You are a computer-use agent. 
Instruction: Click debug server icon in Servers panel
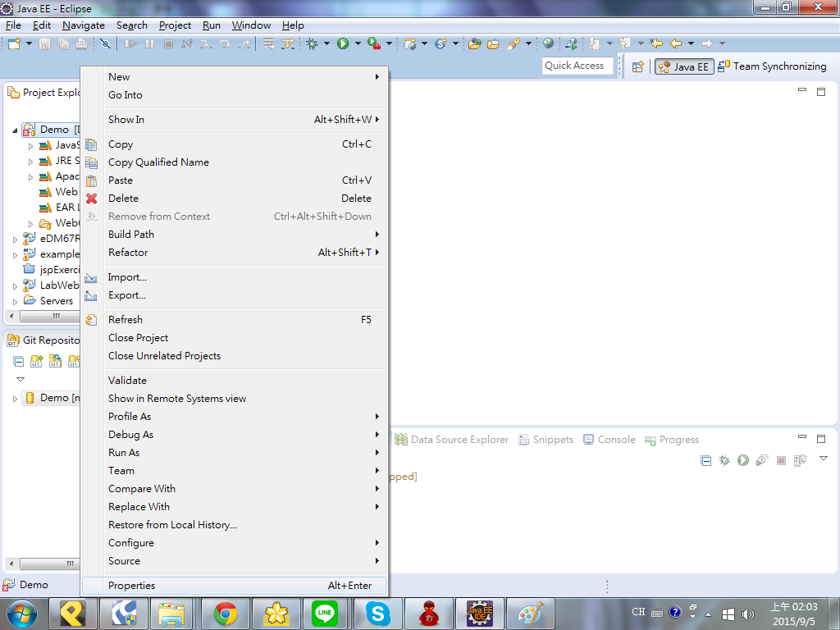[724, 460]
